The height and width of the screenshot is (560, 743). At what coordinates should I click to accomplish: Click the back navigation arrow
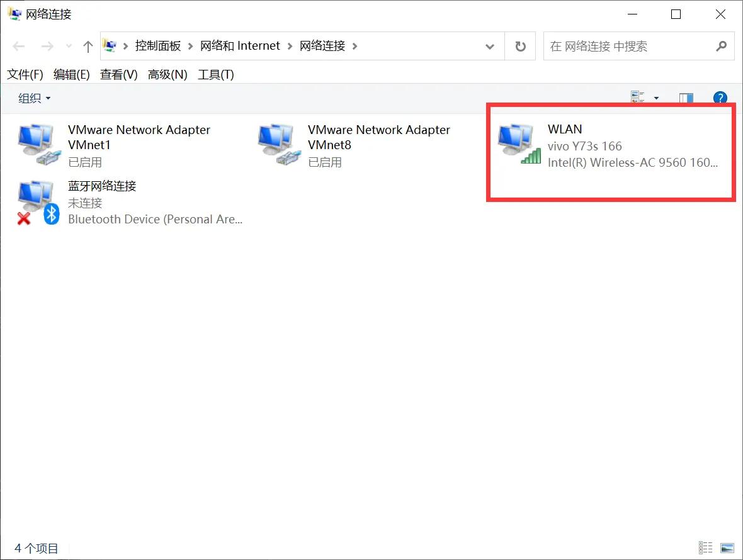(18, 46)
